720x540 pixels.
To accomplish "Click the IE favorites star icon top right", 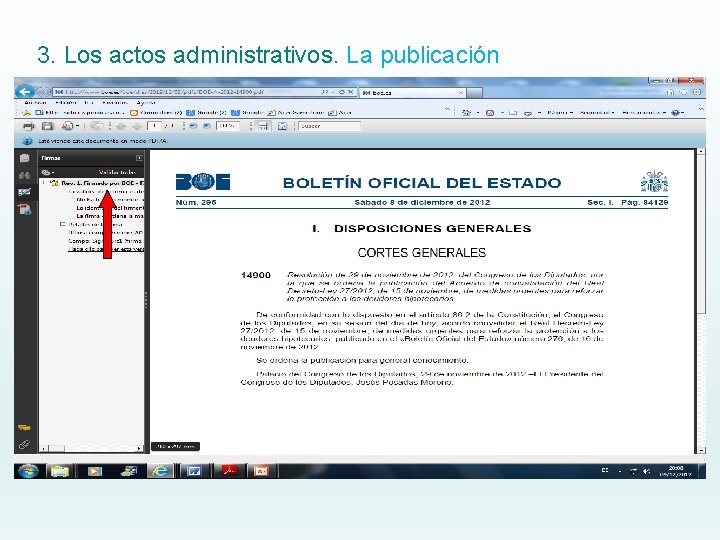I will (684, 92).
